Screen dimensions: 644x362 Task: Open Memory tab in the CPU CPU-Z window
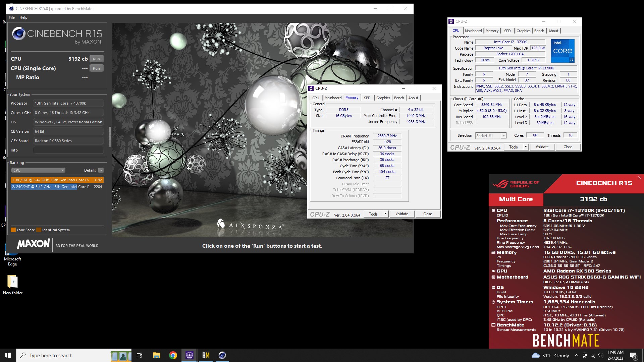[x=492, y=31]
